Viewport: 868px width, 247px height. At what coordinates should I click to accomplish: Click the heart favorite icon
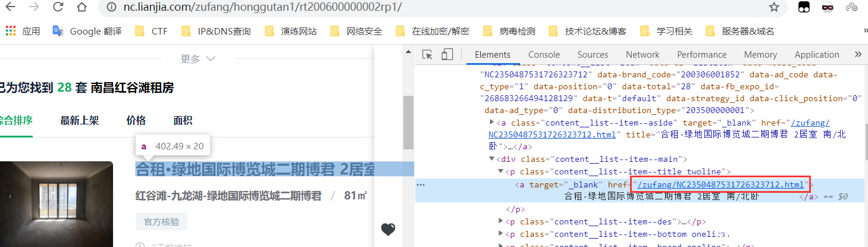tap(388, 230)
